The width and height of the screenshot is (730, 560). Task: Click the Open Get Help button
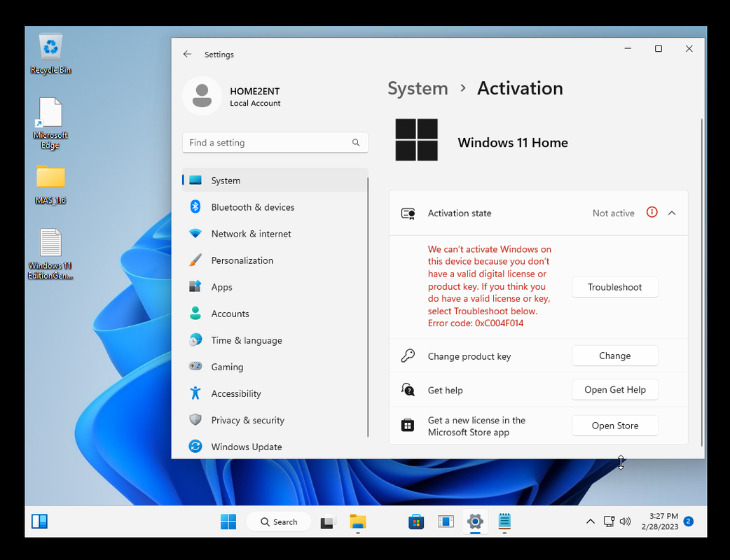pyautogui.click(x=614, y=390)
